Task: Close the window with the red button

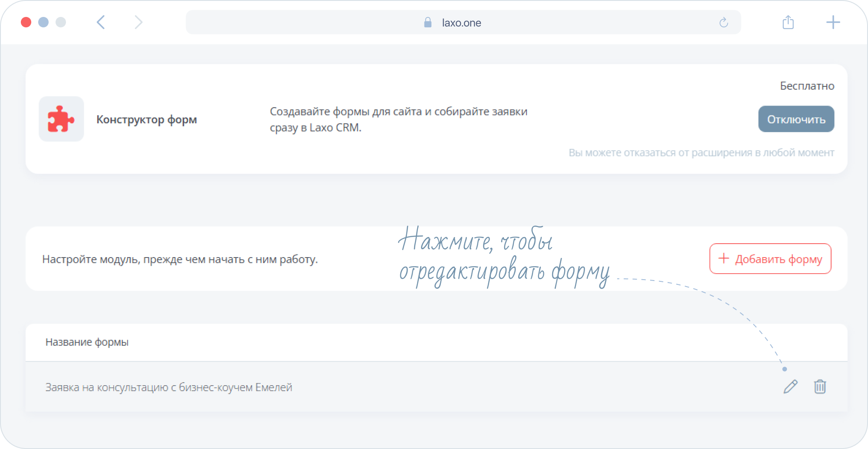Action: pyautogui.click(x=26, y=22)
